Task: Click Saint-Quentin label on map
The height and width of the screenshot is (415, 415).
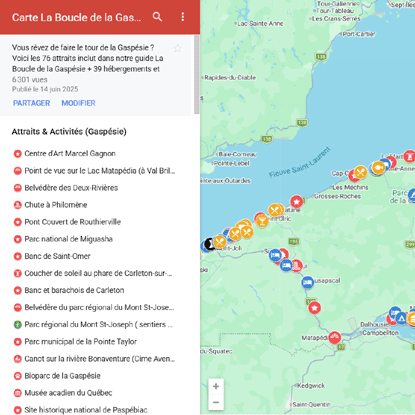Action: click(311, 404)
